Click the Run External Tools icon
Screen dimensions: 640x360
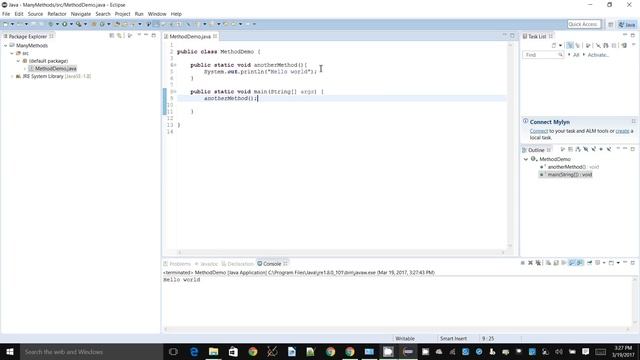coord(79,24)
